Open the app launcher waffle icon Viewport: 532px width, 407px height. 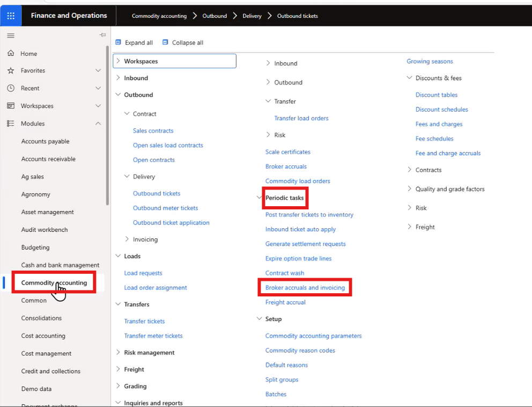point(11,16)
